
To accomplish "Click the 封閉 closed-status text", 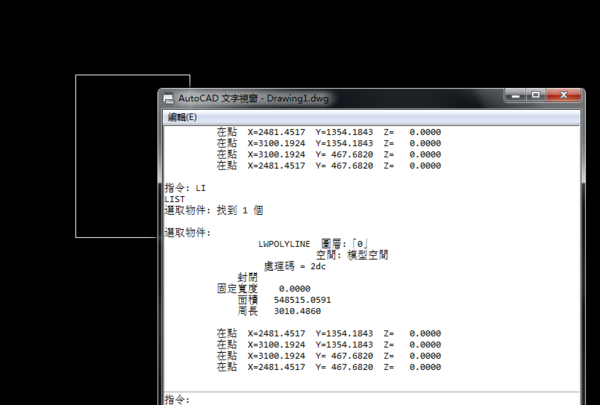I will [248, 278].
